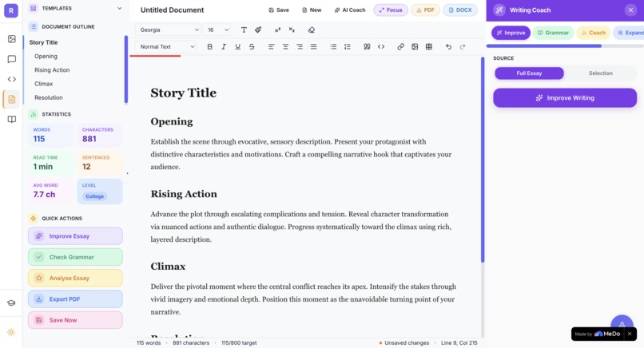Insert a table

[429, 47]
